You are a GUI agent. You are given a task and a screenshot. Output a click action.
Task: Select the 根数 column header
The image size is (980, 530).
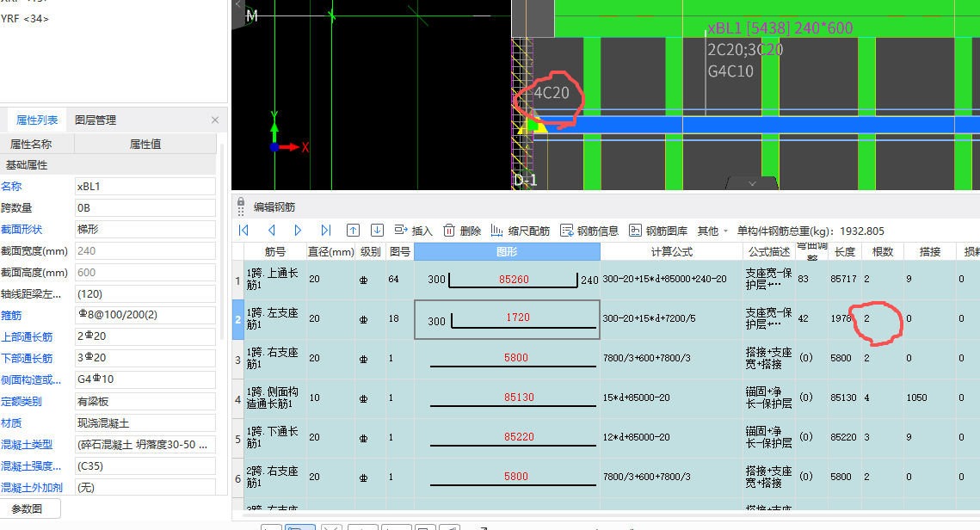[x=883, y=252]
